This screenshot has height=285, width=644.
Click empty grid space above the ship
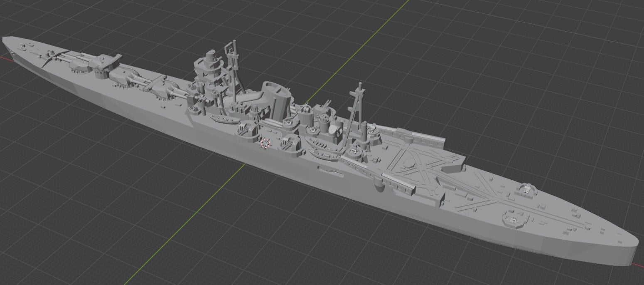(457, 42)
